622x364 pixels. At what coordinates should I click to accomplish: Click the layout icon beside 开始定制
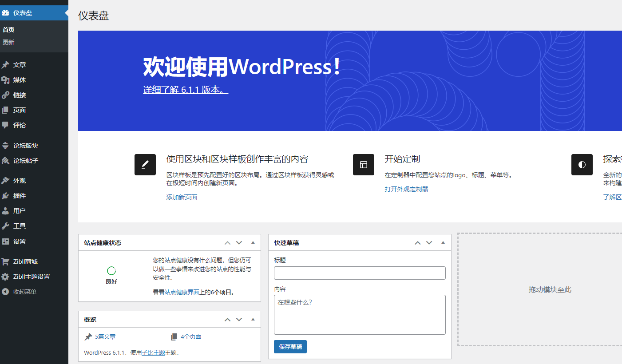point(364,165)
